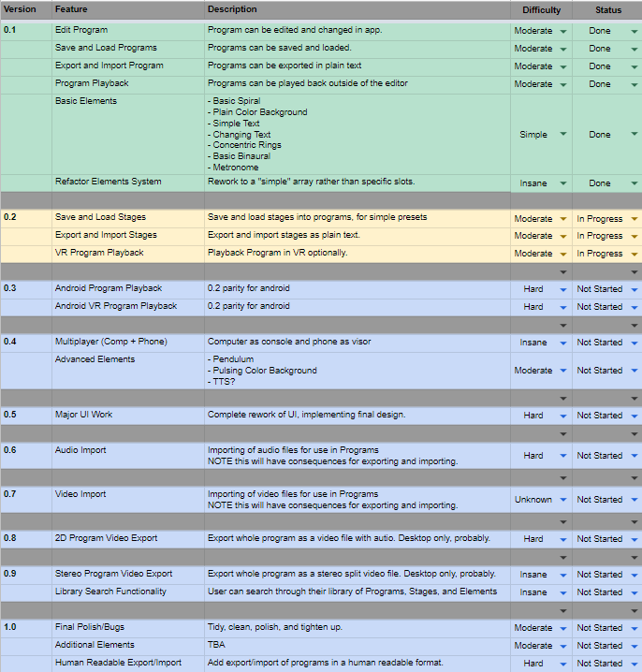This screenshot has width=642, height=672.
Task: Select the Feature column header
Action: (128, 10)
